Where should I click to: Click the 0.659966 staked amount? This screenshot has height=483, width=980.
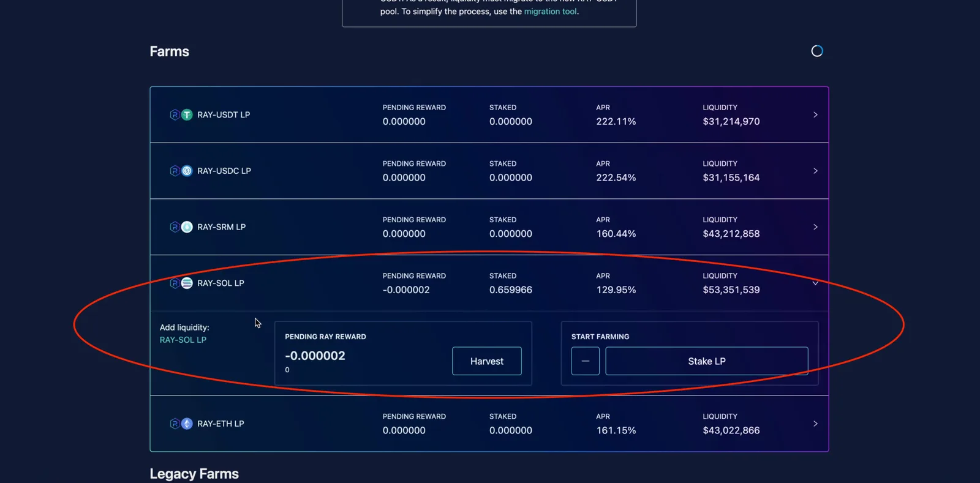pos(511,290)
